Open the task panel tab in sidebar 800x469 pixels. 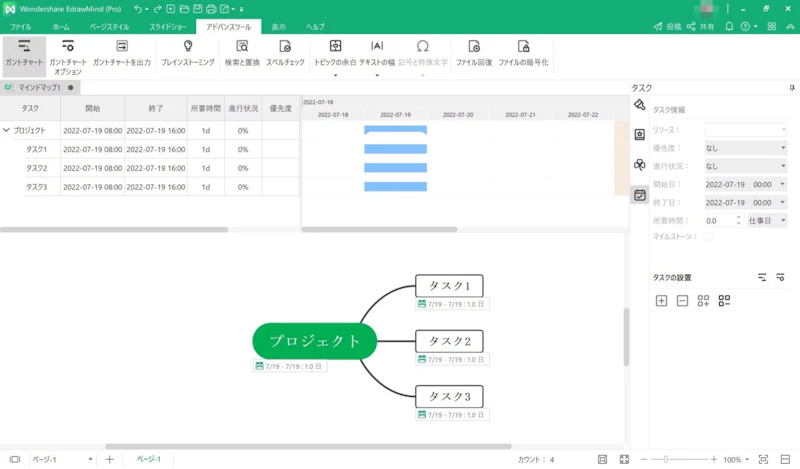[x=640, y=195]
